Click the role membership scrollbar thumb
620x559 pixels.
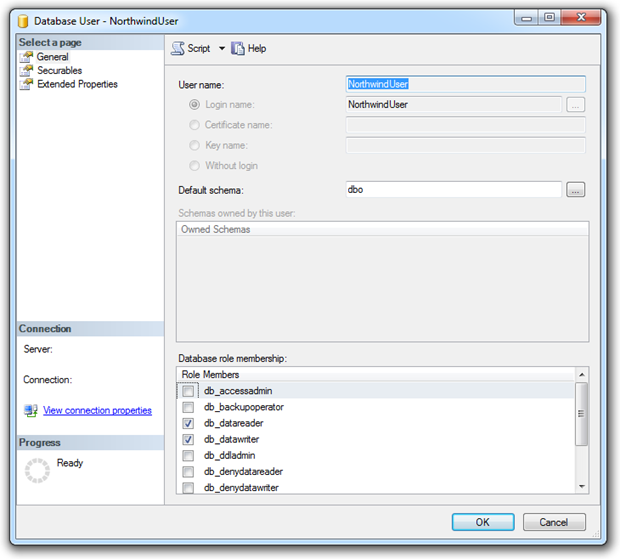(582, 414)
